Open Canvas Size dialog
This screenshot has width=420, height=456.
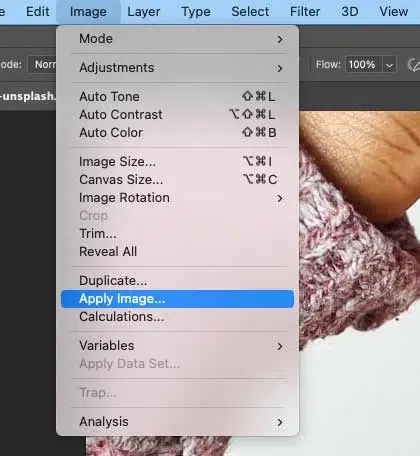click(x=178, y=180)
